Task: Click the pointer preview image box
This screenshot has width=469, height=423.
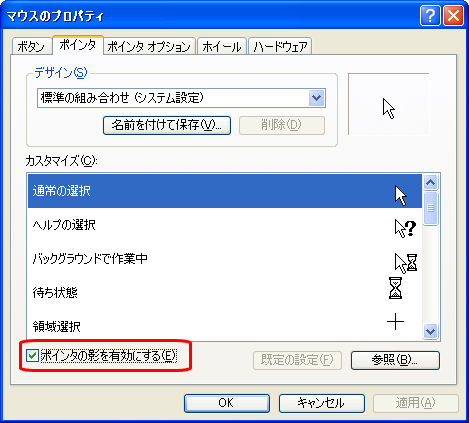Action: tap(389, 104)
